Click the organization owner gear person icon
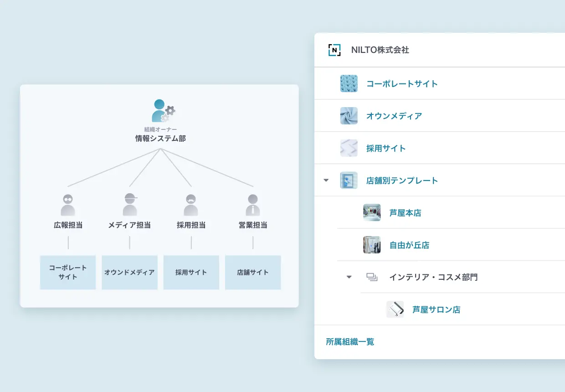 point(163,111)
